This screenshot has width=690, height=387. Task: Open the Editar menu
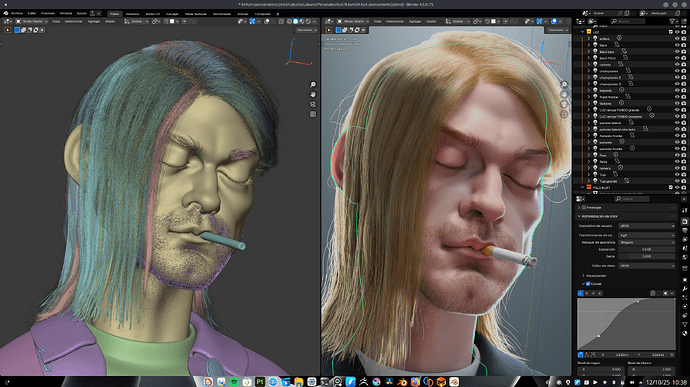pos(32,14)
